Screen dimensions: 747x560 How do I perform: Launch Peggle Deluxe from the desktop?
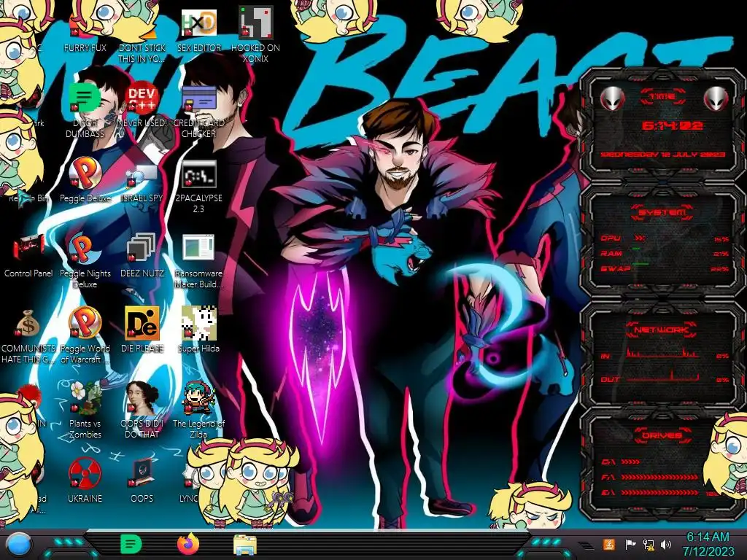pyautogui.click(x=85, y=180)
